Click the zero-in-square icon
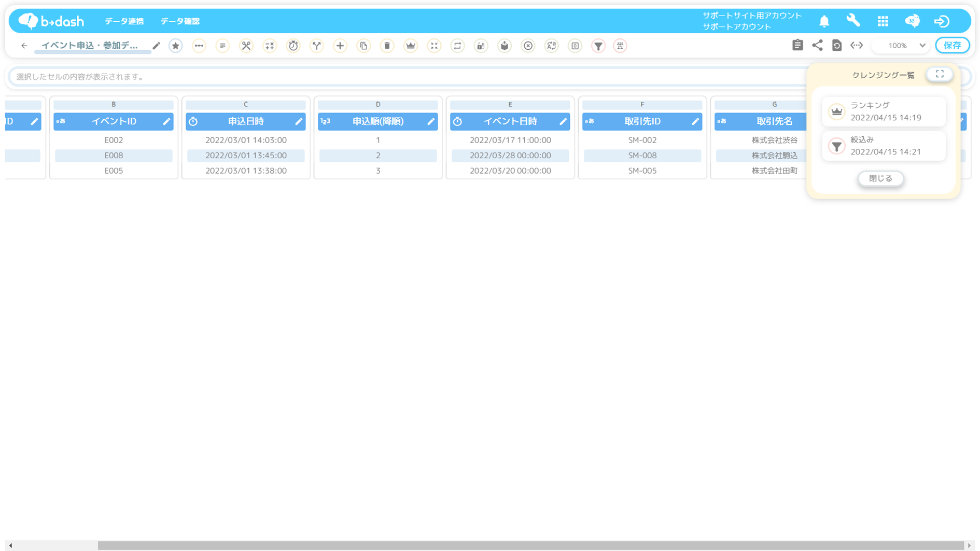 [x=575, y=46]
